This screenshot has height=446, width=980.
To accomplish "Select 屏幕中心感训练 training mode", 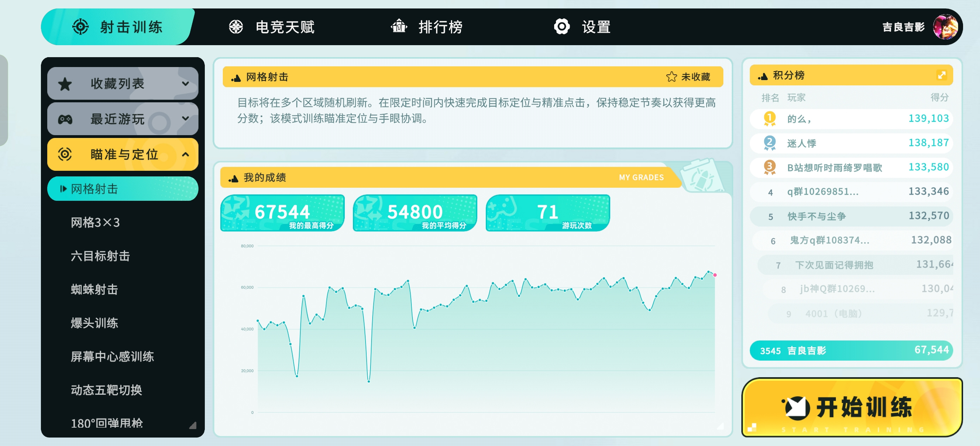I will pos(112,356).
